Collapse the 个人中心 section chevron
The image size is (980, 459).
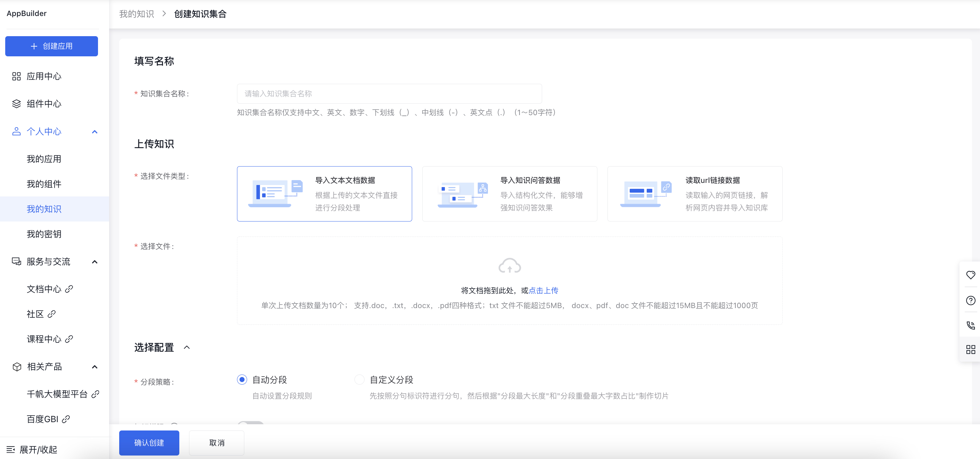click(95, 132)
